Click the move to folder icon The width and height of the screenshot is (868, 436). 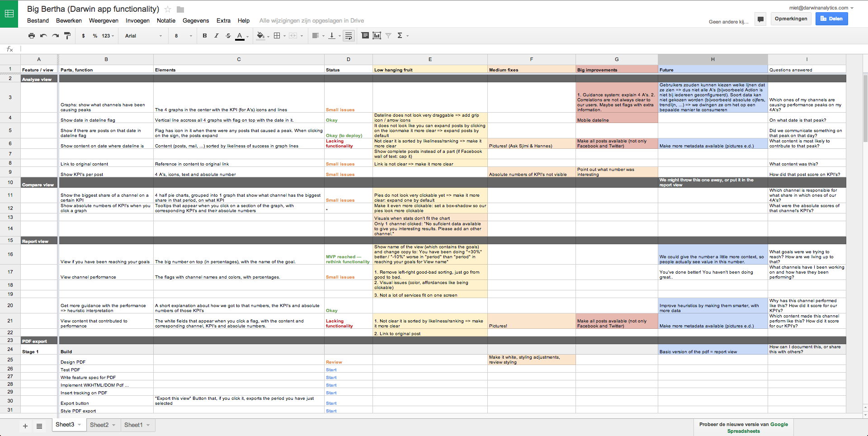(x=180, y=9)
